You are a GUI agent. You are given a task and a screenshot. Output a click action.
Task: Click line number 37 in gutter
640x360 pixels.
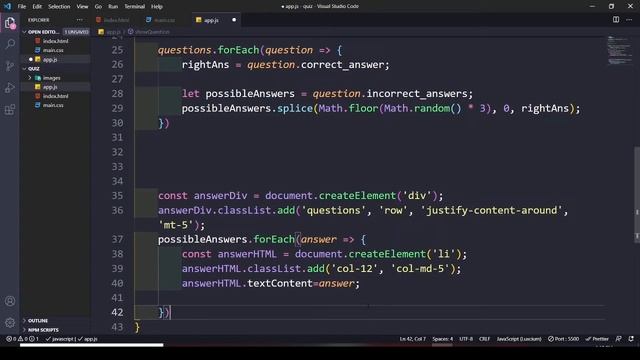[117, 239]
